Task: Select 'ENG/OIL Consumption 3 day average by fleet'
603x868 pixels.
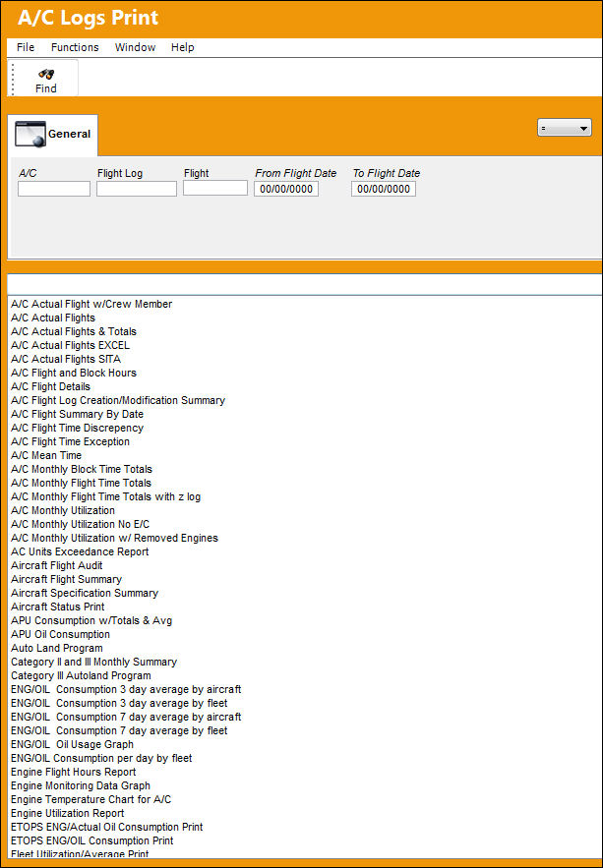Action: pos(119,704)
